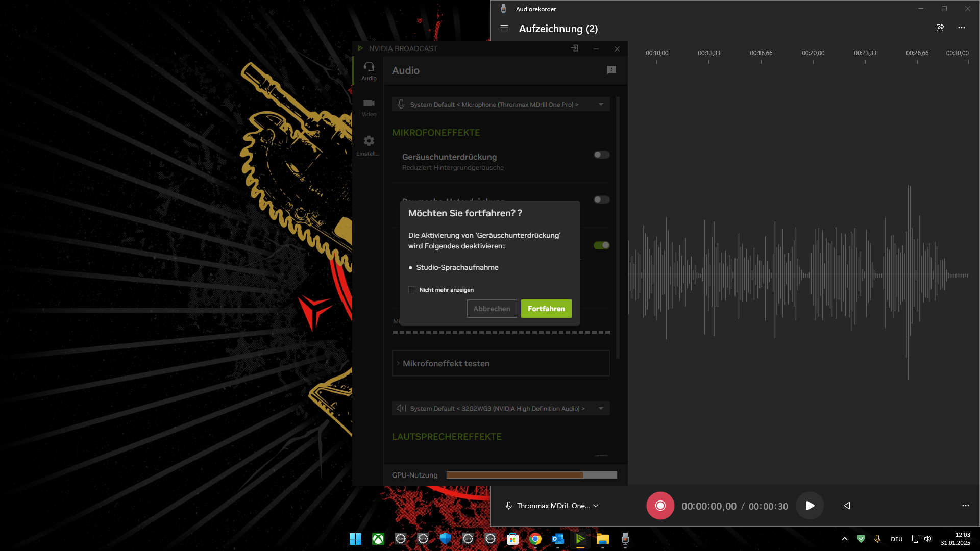Open the microphone source dropdown

tap(501, 104)
